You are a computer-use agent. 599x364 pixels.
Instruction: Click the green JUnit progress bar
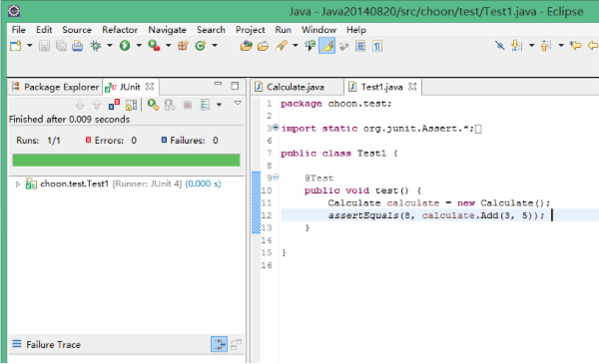tap(126, 161)
